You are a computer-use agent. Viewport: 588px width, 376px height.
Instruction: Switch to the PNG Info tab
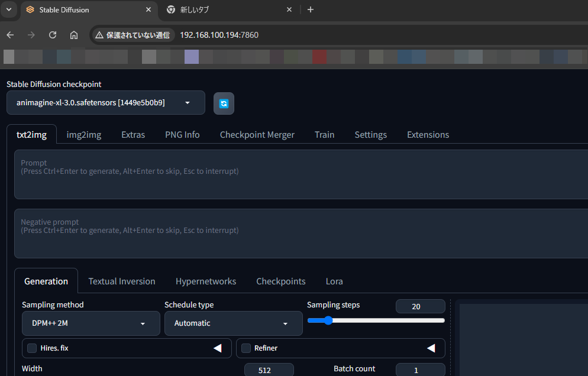(x=182, y=135)
